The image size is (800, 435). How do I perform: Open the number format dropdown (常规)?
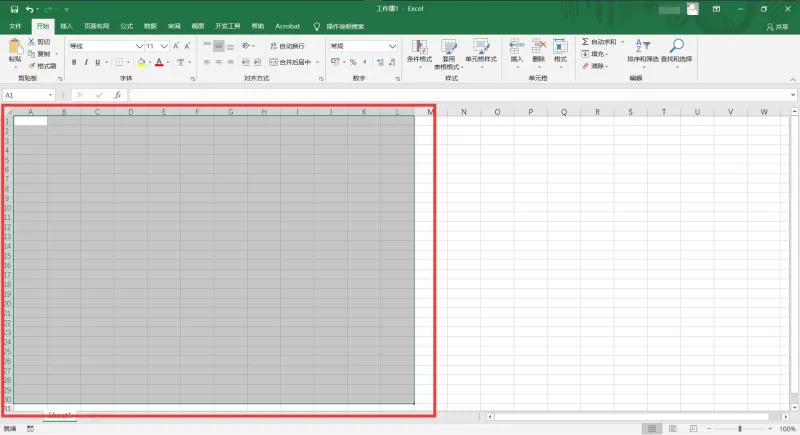point(392,46)
